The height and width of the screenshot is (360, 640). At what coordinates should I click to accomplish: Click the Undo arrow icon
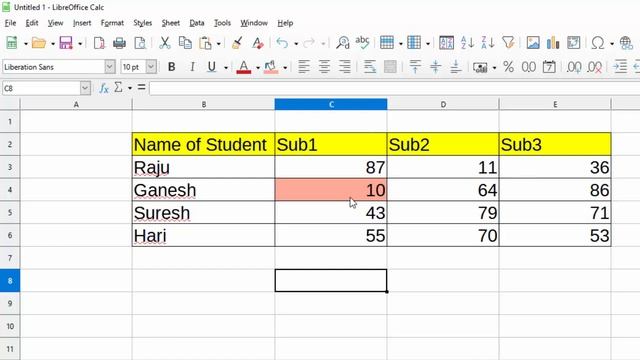282,42
